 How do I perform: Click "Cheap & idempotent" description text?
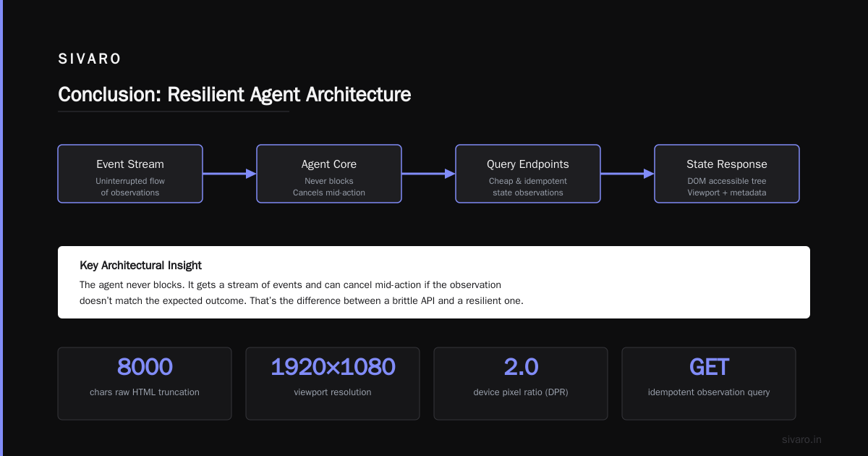point(528,181)
